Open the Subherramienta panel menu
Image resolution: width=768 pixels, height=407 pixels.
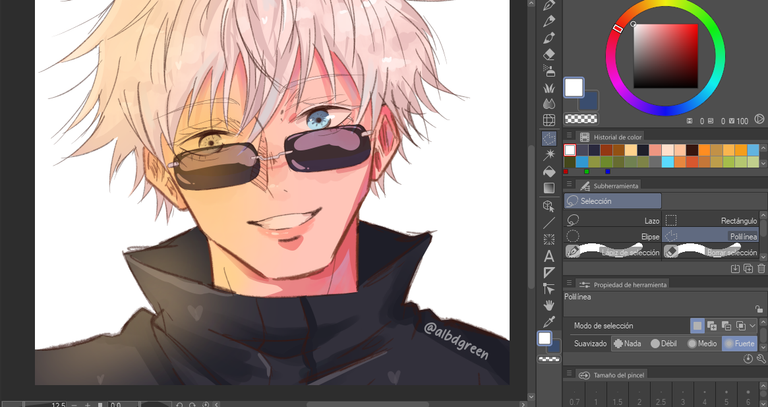coord(569,184)
